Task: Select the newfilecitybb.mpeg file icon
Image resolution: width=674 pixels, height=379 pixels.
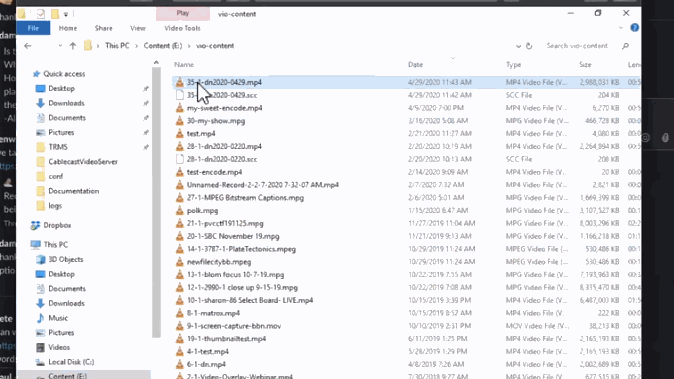Action: [x=180, y=262]
